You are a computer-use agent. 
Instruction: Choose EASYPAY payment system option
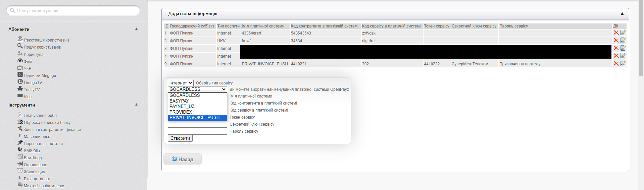[x=179, y=101]
